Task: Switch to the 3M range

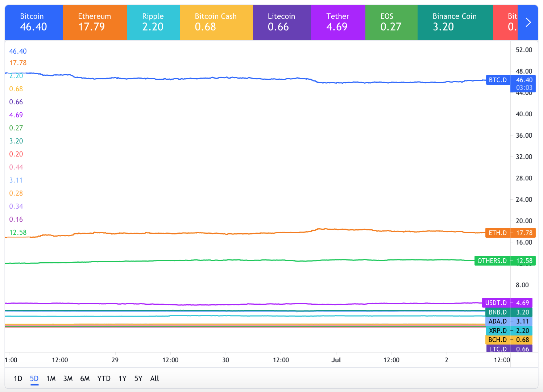Action: pyautogui.click(x=68, y=379)
